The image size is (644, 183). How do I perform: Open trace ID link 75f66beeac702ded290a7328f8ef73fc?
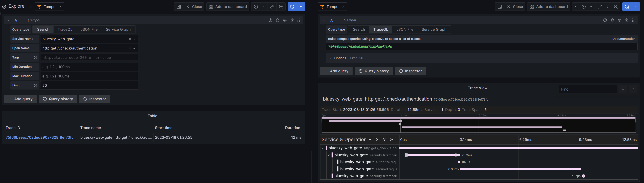tap(39, 137)
